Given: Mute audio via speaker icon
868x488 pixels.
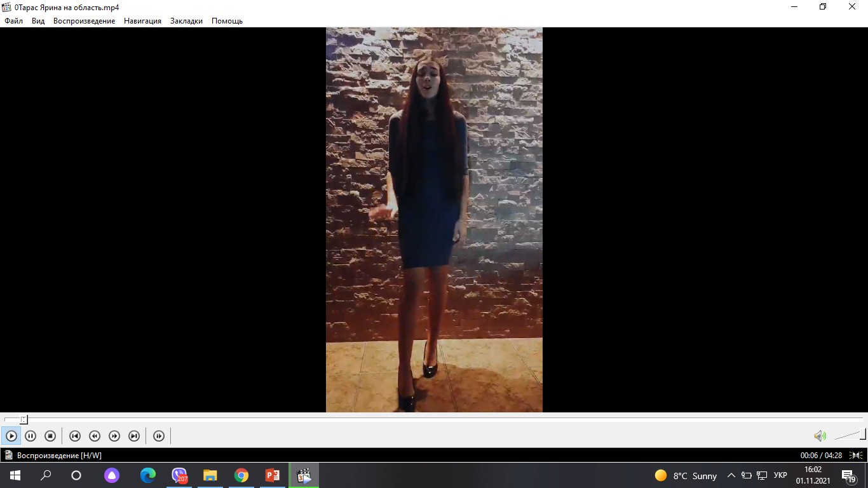Looking at the screenshot, I should pyautogui.click(x=820, y=436).
